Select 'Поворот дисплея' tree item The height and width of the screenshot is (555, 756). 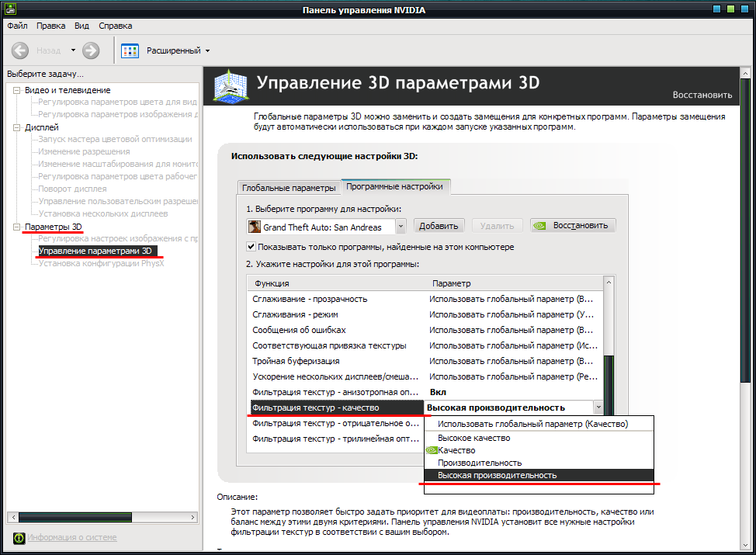click(x=72, y=189)
